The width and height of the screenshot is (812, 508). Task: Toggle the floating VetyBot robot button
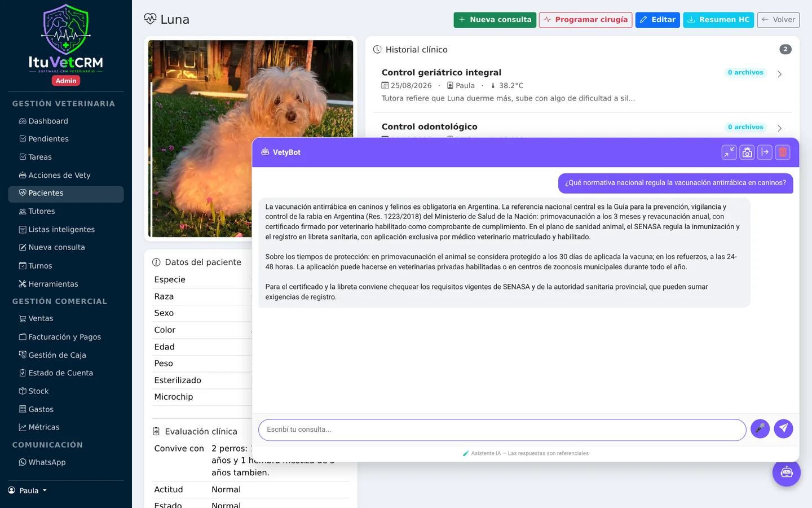pos(787,472)
